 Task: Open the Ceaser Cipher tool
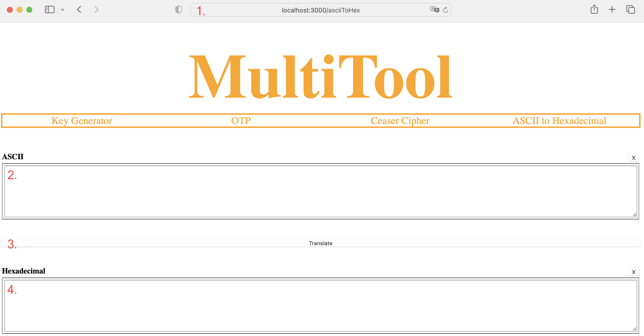click(x=400, y=121)
